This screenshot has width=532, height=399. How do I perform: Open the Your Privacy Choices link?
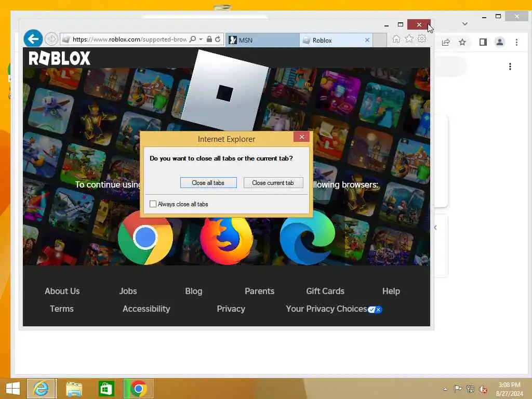tap(326, 309)
